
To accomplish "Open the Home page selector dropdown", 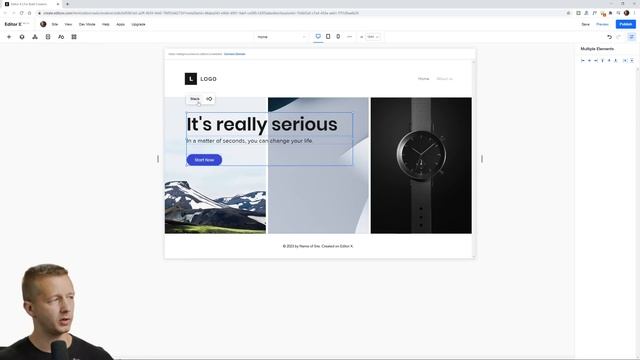I will tap(281, 37).
